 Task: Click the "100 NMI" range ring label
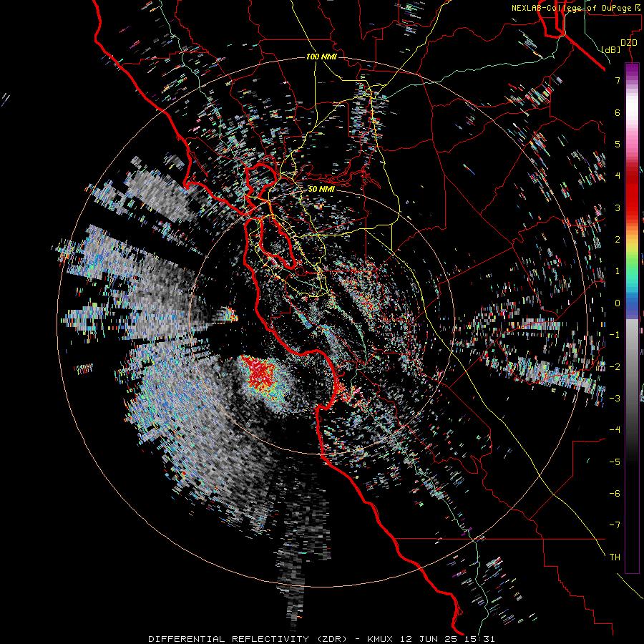coord(321,57)
